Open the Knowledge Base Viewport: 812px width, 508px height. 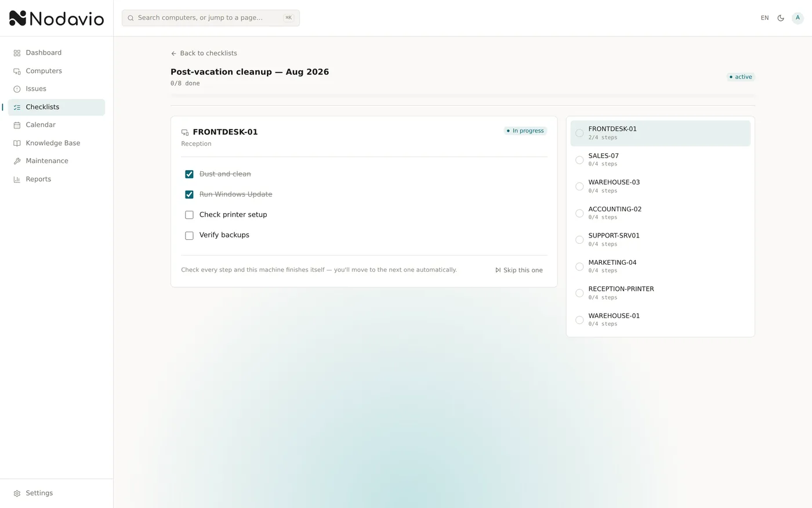pyautogui.click(x=56, y=143)
